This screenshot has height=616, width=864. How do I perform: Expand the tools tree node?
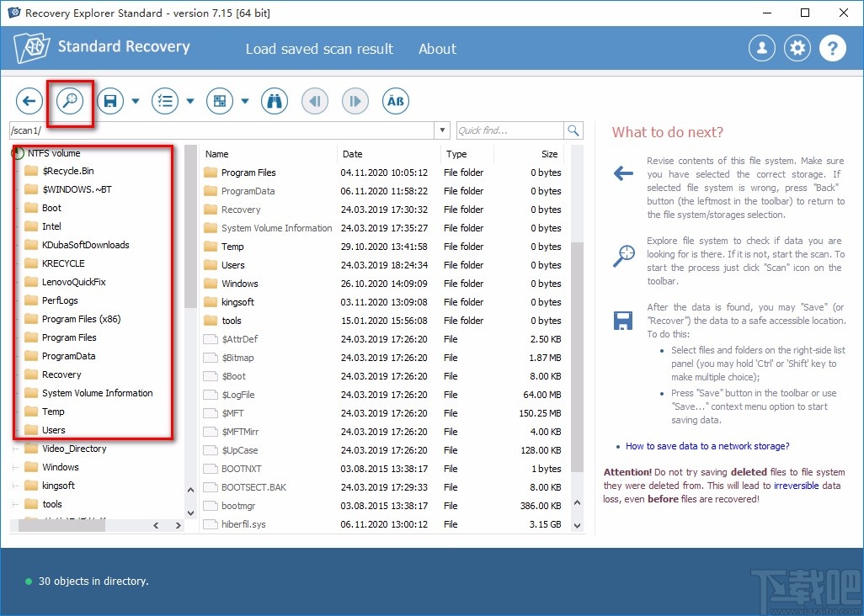(x=16, y=504)
